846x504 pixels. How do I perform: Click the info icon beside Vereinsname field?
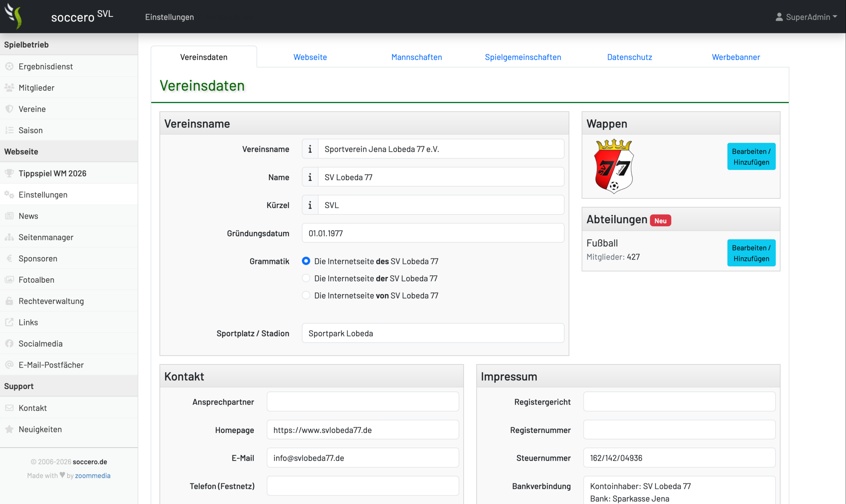coord(310,149)
